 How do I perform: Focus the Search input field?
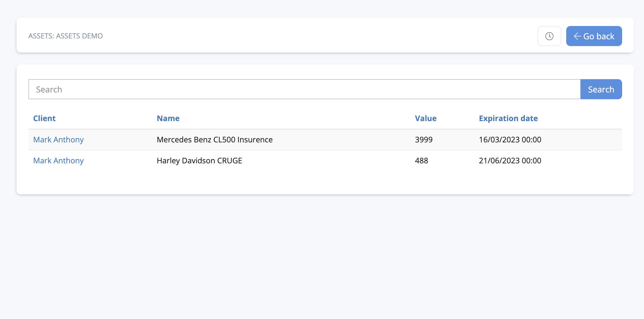point(304,89)
